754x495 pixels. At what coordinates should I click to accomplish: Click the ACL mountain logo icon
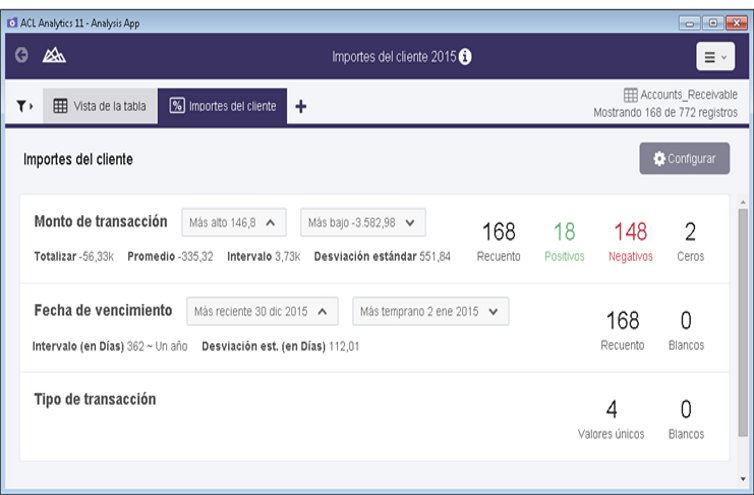coord(54,57)
